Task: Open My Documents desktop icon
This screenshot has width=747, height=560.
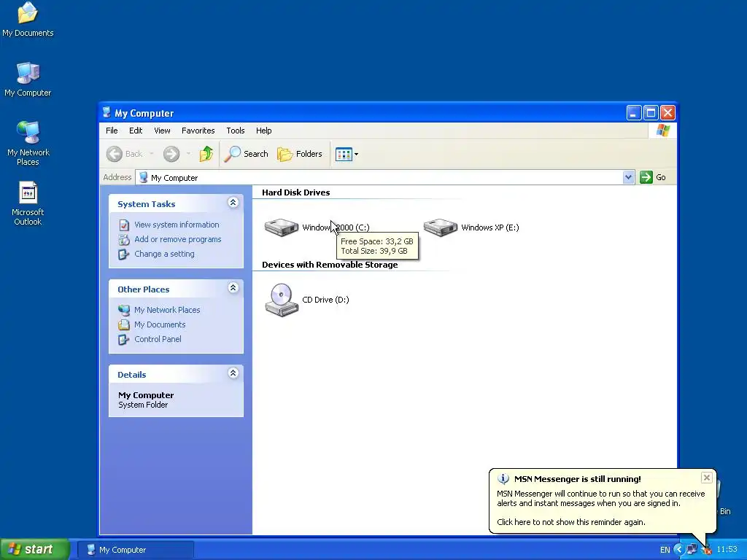Action: 28,19
